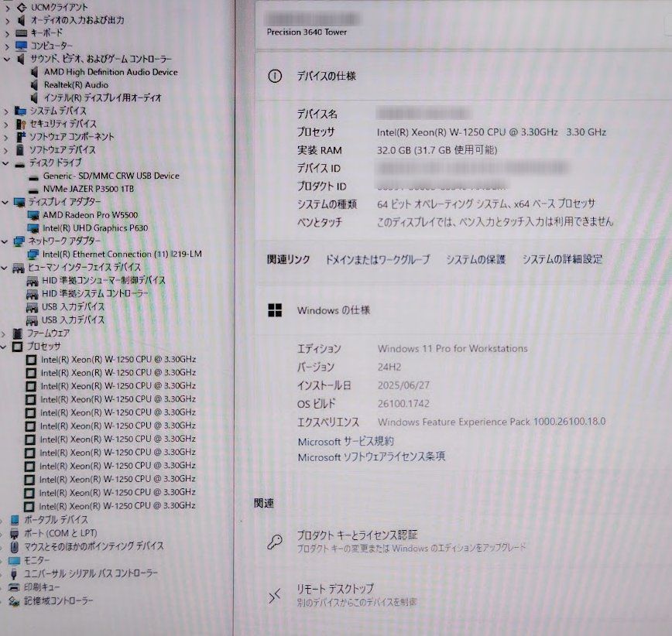The height and width of the screenshot is (636, 672).
Task: Click the HID 準拠コンシューマー制御デバイス icon
Action: coord(33,281)
